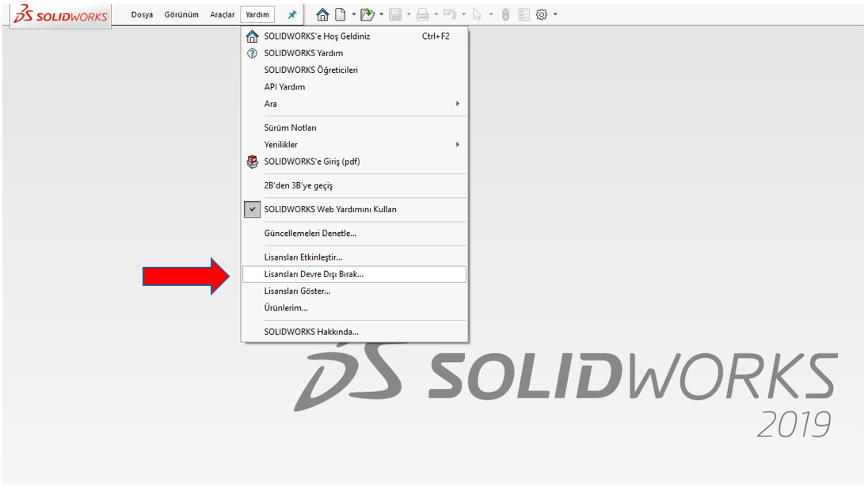Click the Print icon in toolbar

coord(423,14)
